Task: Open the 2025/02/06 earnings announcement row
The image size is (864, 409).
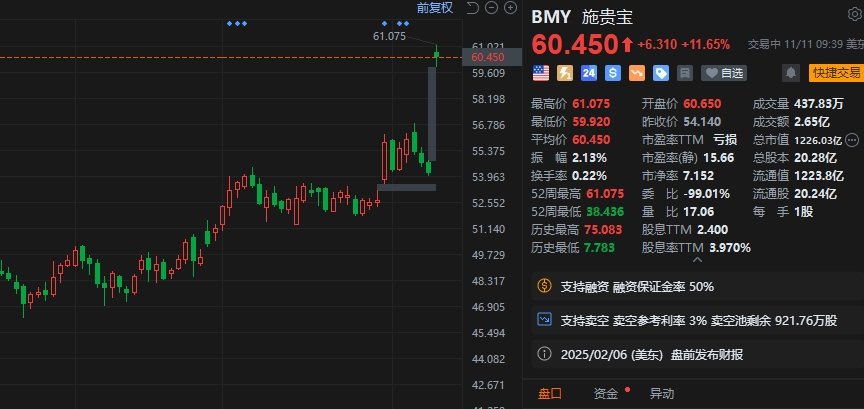Action: (698, 354)
